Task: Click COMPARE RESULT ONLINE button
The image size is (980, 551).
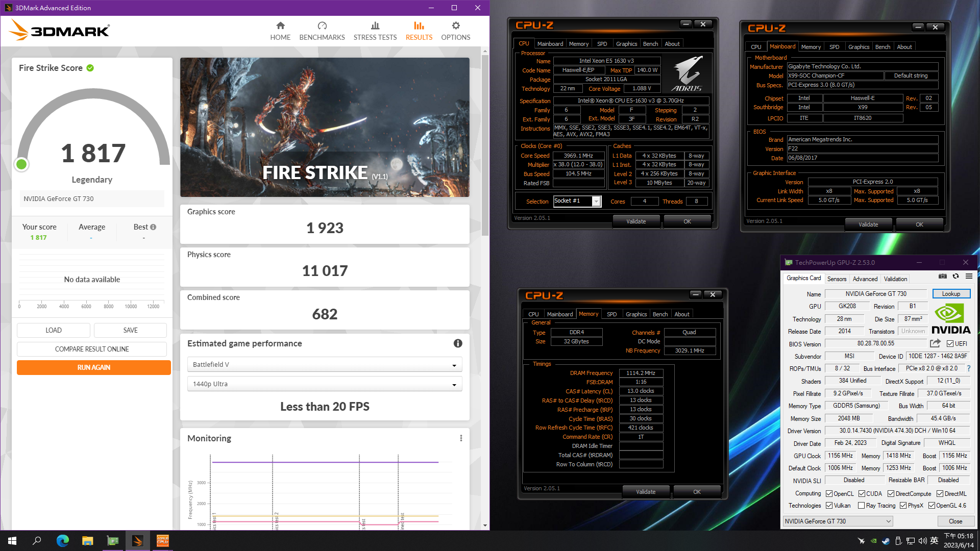Action: point(92,349)
